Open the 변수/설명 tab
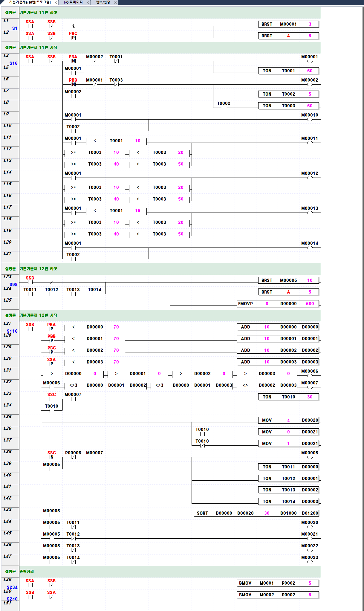 click(x=103, y=2)
